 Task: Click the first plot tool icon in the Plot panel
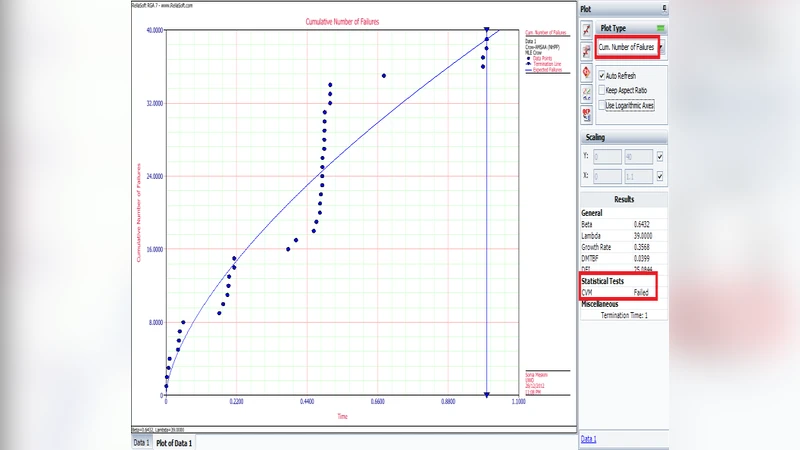pyautogui.click(x=586, y=30)
